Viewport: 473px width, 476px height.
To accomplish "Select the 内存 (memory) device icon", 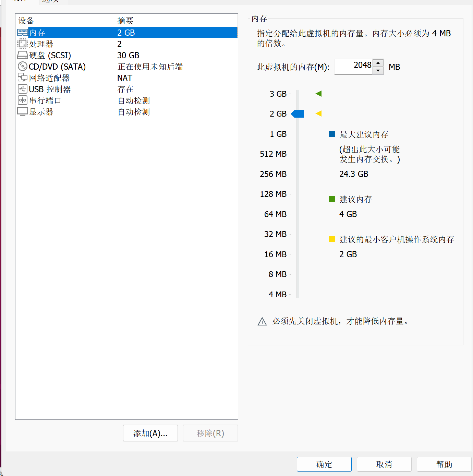I will tap(22, 32).
